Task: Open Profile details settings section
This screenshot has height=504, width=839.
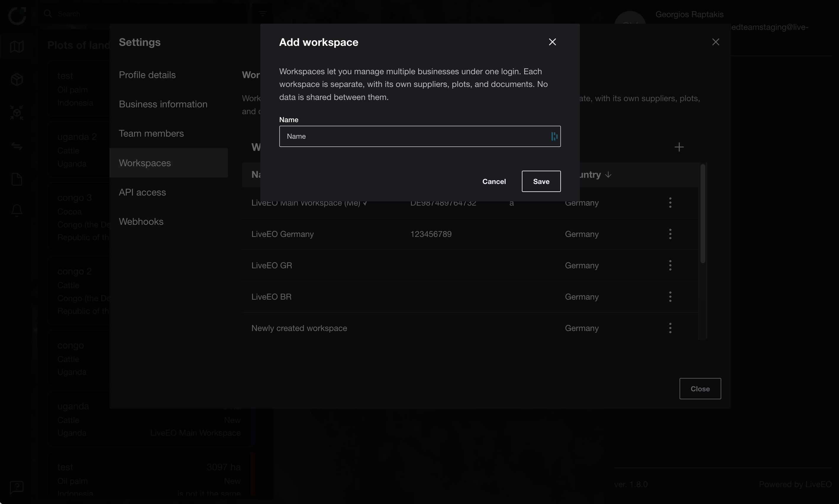Action: pyautogui.click(x=147, y=75)
